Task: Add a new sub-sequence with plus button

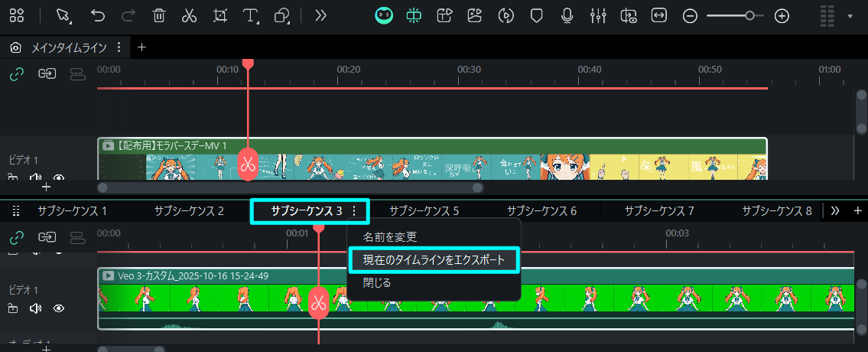Action: pos(858,210)
